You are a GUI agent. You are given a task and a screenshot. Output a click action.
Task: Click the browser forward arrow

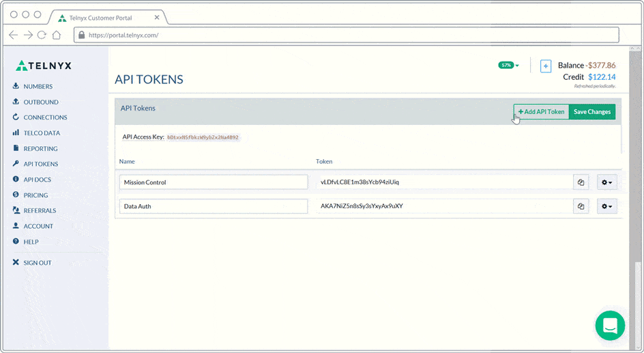click(28, 35)
